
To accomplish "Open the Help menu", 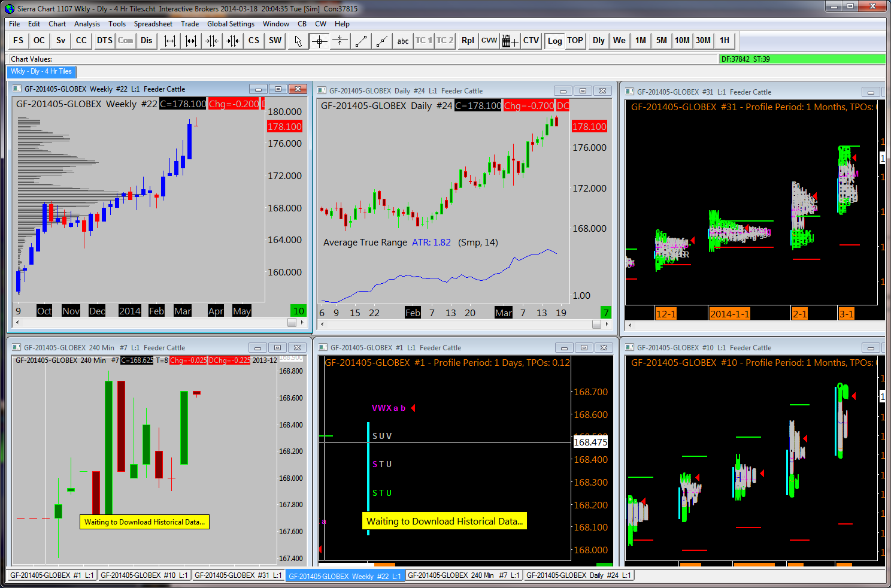I will tap(343, 24).
